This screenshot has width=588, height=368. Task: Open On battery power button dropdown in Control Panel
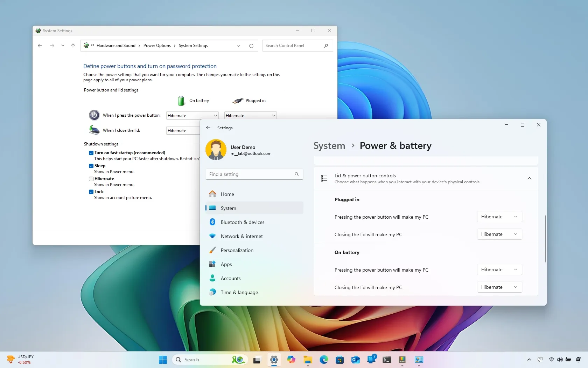pyautogui.click(x=192, y=115)
